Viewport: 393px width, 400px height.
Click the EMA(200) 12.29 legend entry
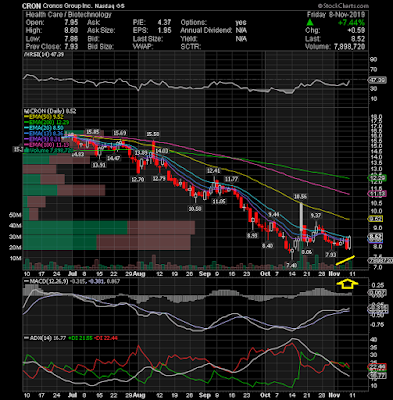point(44,123)
